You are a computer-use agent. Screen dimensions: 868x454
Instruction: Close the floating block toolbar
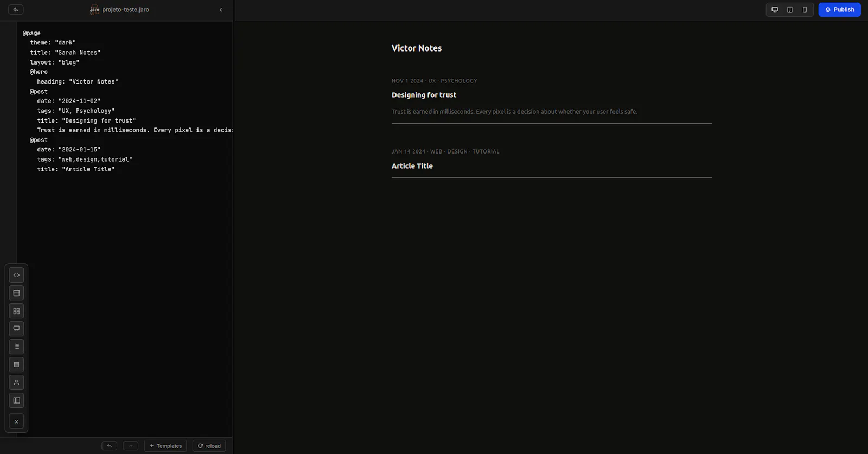(16, 421)
